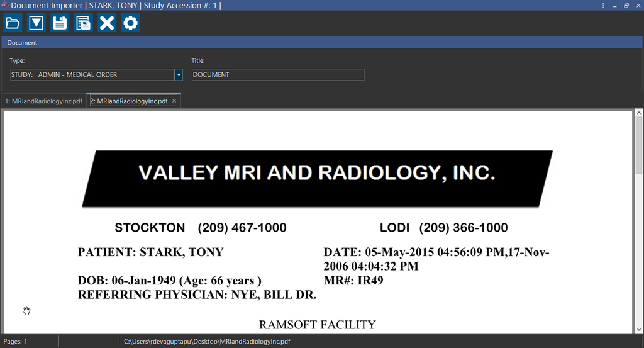Open settings with the gear icon
This screenshot has height=348, width=644.
130,23
